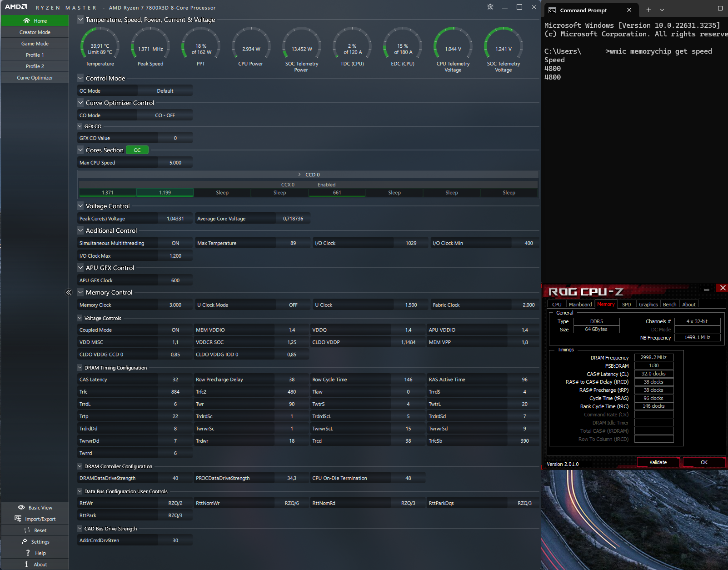Click the About info icon

coord(26,564)
